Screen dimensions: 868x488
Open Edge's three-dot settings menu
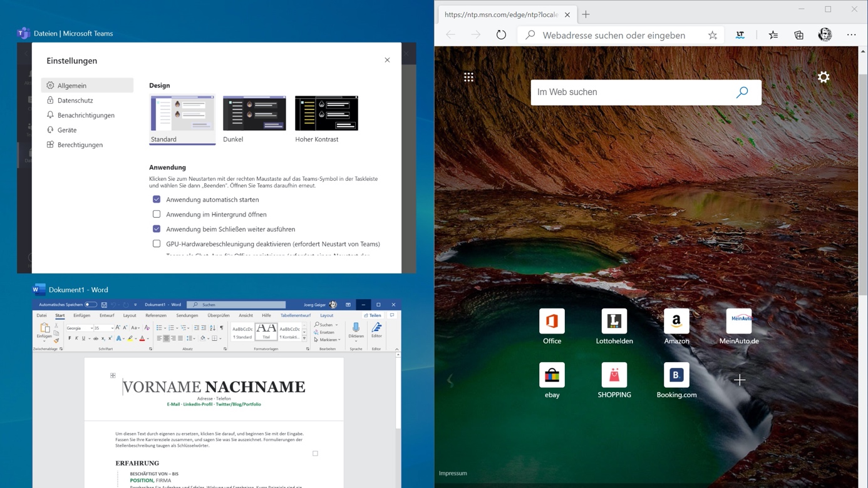pyautogui.click(x=851, y=35)
